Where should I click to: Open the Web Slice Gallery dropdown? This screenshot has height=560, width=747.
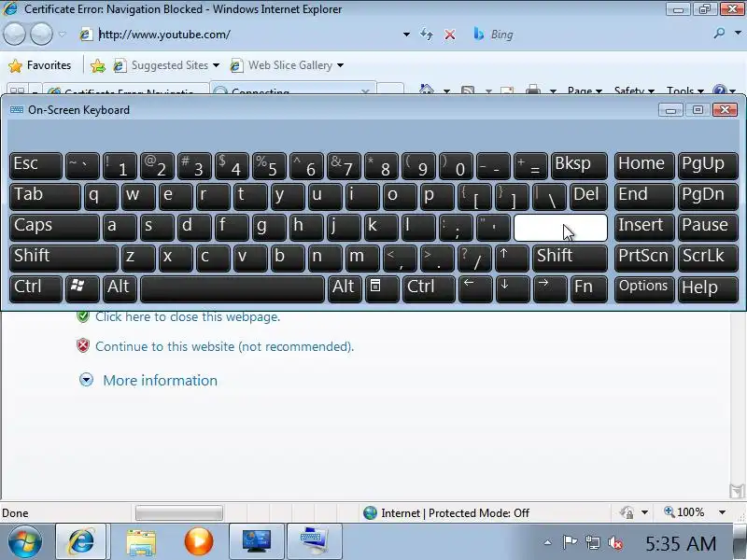pos(340,65)
